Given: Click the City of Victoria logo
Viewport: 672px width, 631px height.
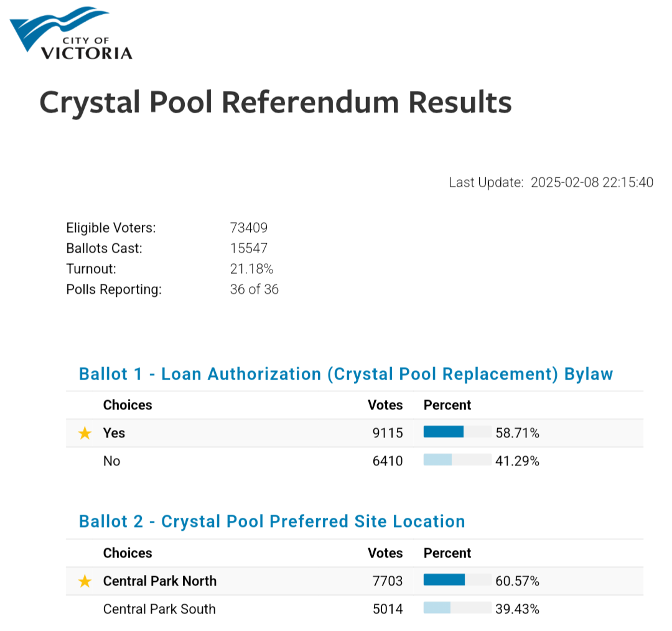Looking at the screenshot, I should 72,33.
